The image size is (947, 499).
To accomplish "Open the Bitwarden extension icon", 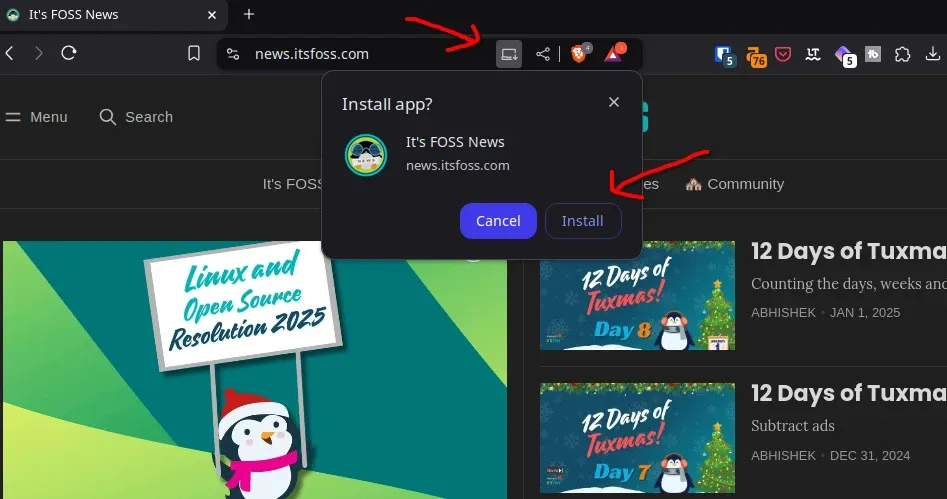I will (x=724, y=56).
